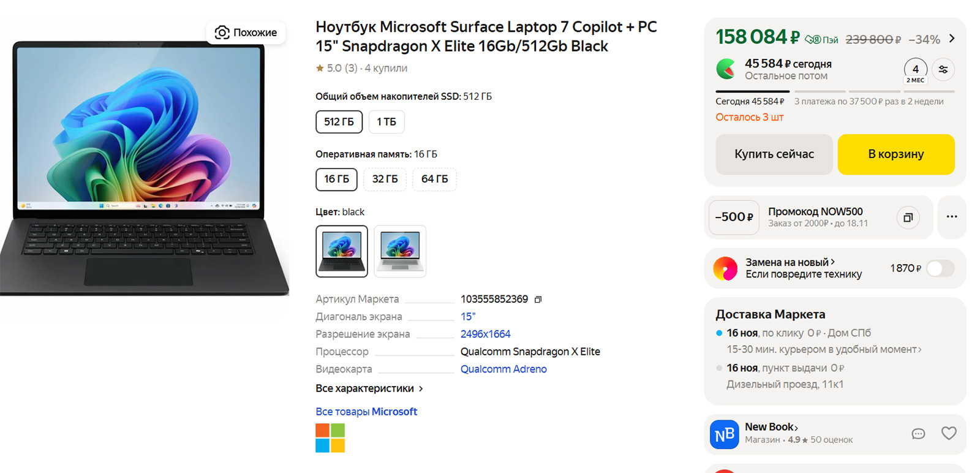
Task: Copy promo code NOW500
Action: click(x=908, y=218)
